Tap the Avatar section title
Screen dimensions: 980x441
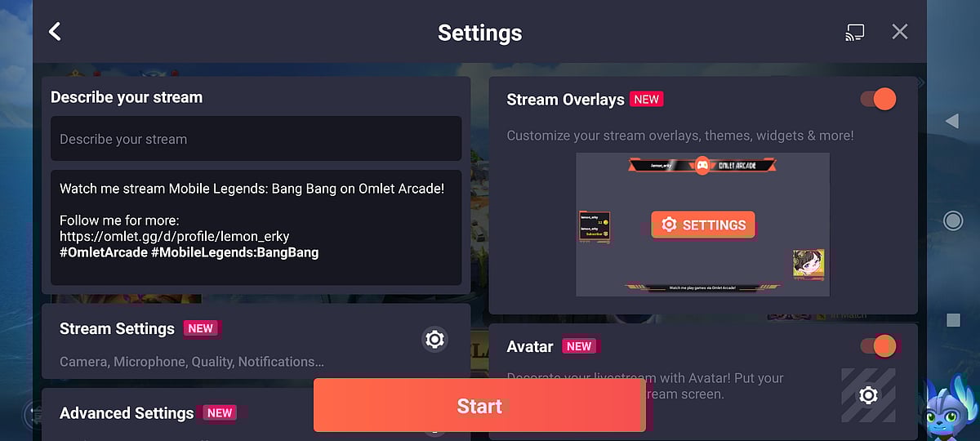[x=530, y=346]
